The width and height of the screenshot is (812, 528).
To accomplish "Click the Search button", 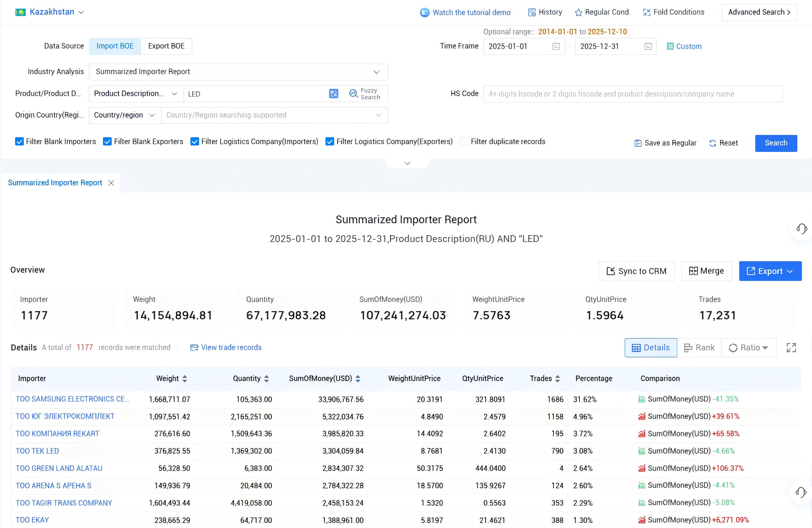I will pos(776,143).
